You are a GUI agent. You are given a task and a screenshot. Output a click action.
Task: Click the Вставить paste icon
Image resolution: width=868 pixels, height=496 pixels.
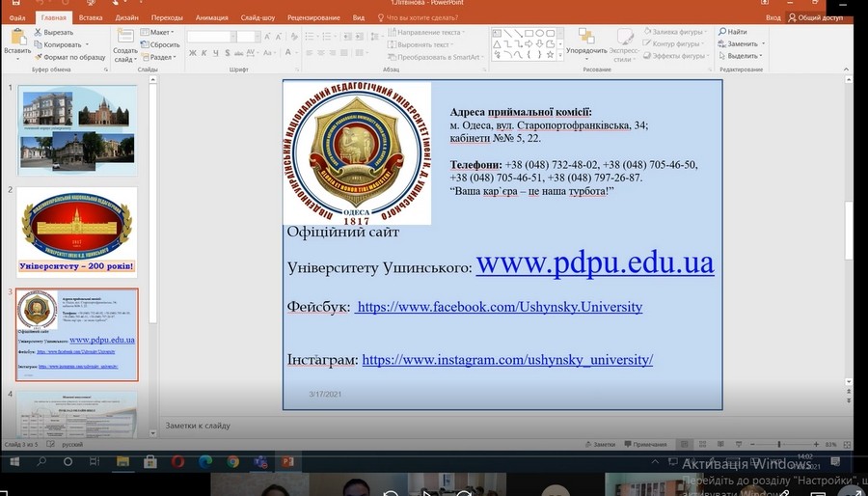(17, 37)
